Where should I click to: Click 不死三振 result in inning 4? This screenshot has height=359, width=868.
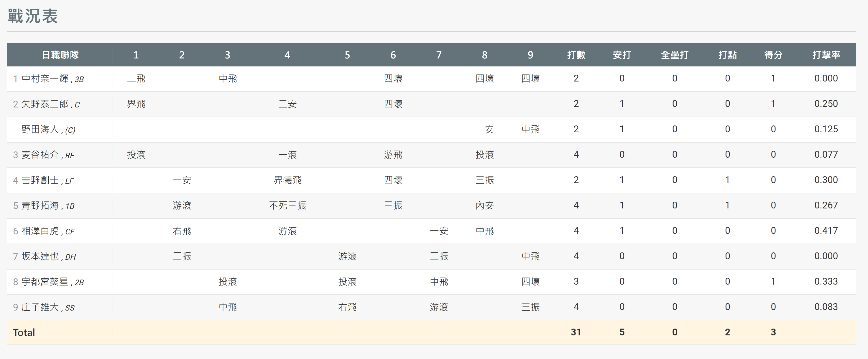coord(287,205)
